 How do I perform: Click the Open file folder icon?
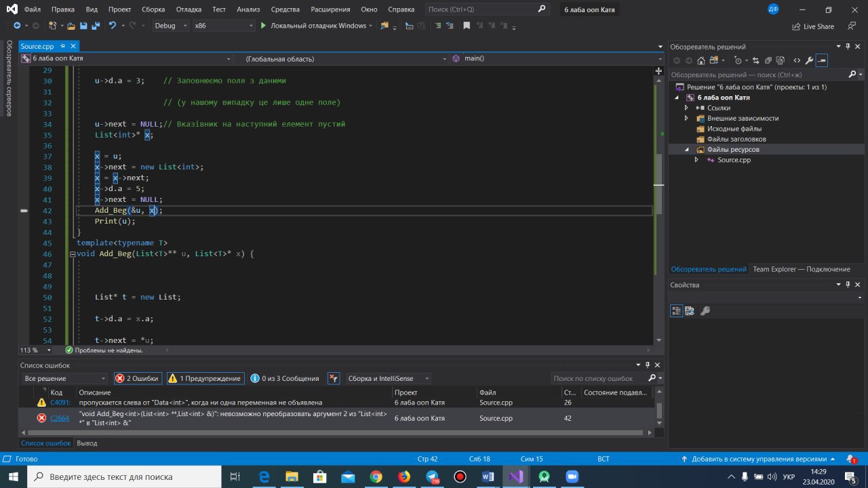point(71,26)
